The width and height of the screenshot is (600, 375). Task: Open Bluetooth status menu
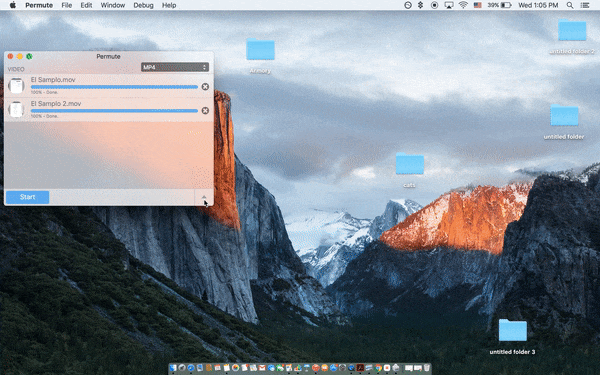coord(421,5)
